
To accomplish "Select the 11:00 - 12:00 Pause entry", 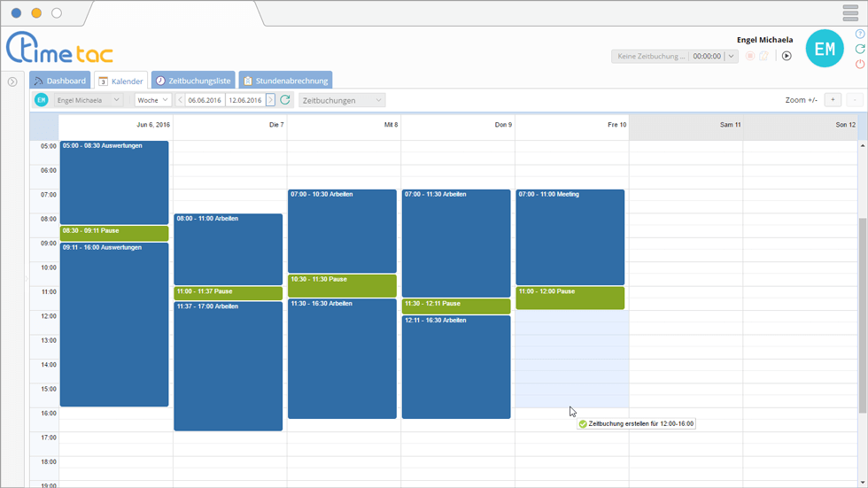I will (x=570, y=298).
